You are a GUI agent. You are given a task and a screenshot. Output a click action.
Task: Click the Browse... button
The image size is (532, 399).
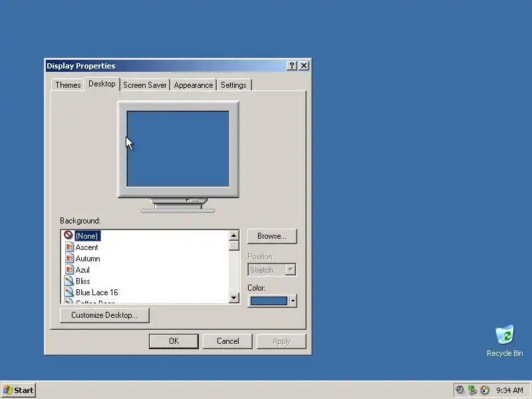click(272, 236)
